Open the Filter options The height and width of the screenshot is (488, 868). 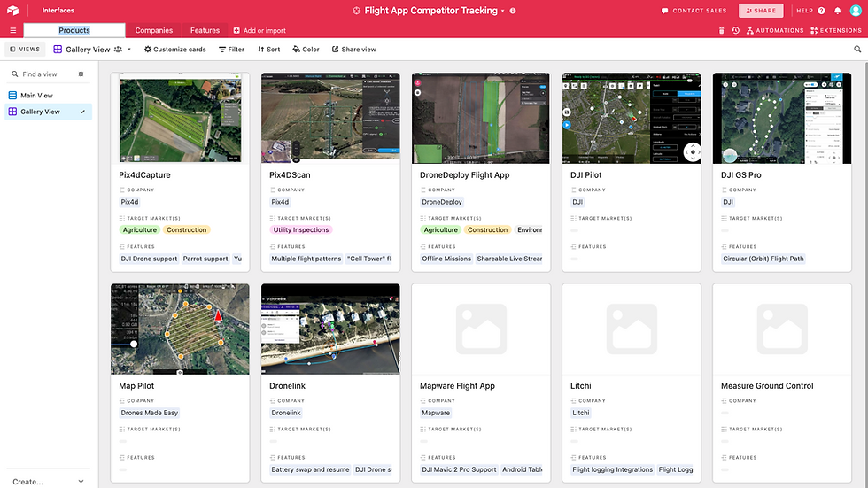[x=231, y=50]
